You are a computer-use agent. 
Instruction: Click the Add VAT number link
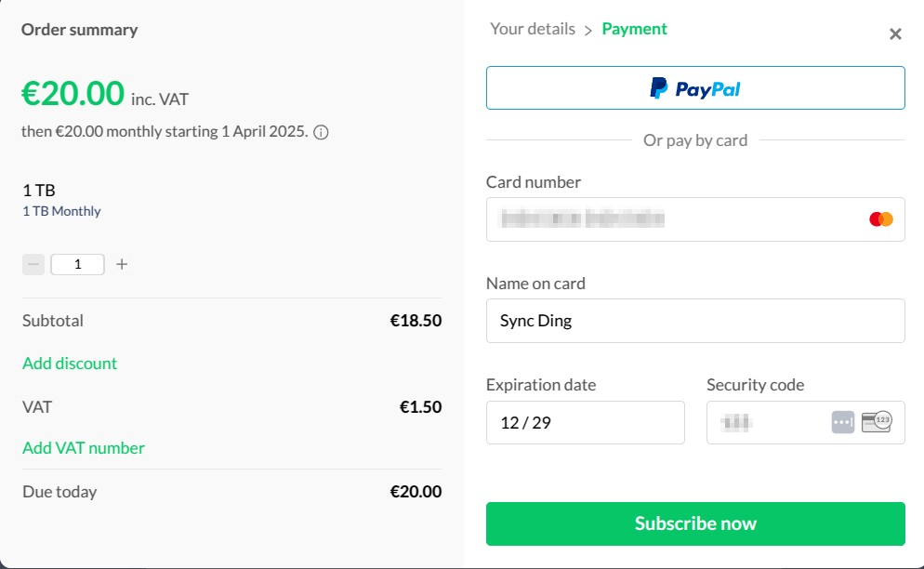pyautogui.click(x=84, y=448)
